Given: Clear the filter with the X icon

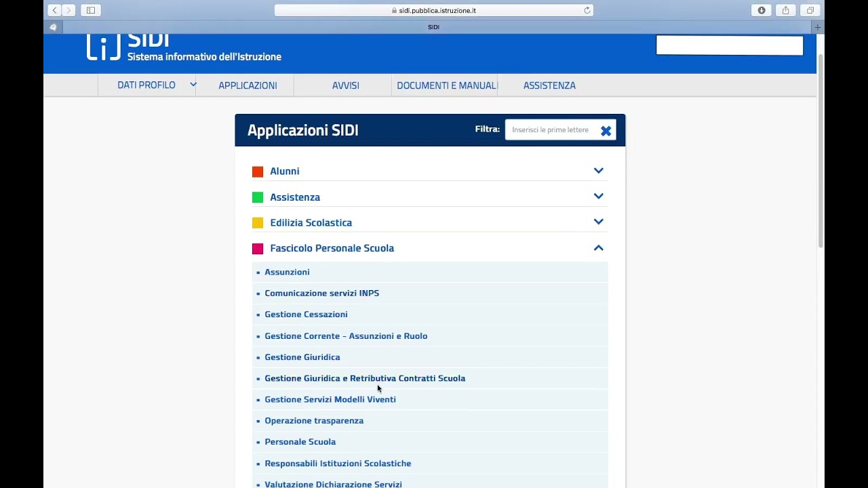Looking at the screenshot, I should coord(606,131).
